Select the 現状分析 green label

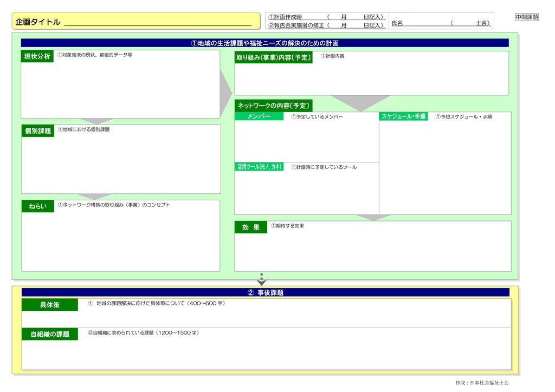pyautogui.click(x=37, y=56)
